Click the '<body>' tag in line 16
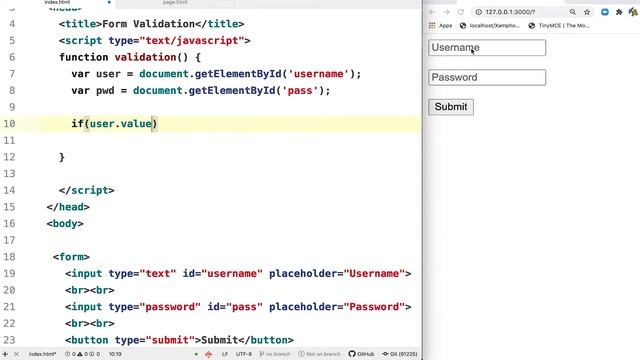Screen dimensions: 640x360 65,224
